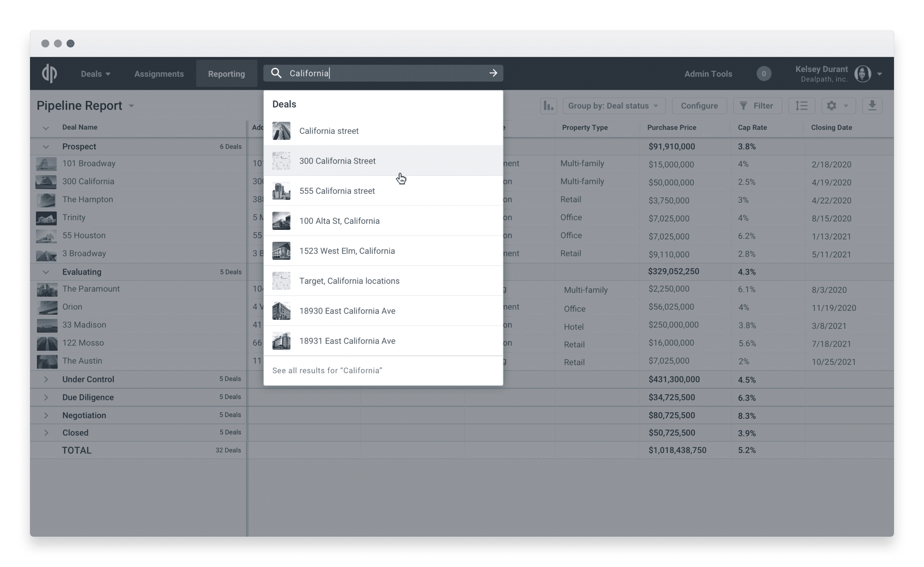Open The Hampton deal
This screenshot has width=924, height=567.
(87, 200)
